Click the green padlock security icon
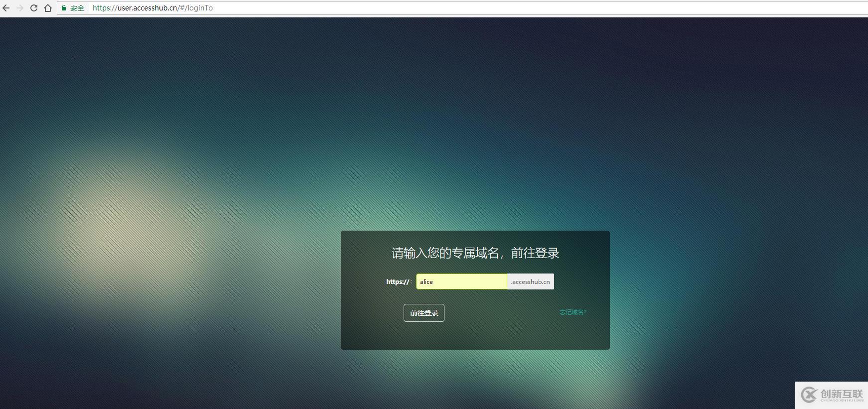868x409 pixels. pos(64,8)
